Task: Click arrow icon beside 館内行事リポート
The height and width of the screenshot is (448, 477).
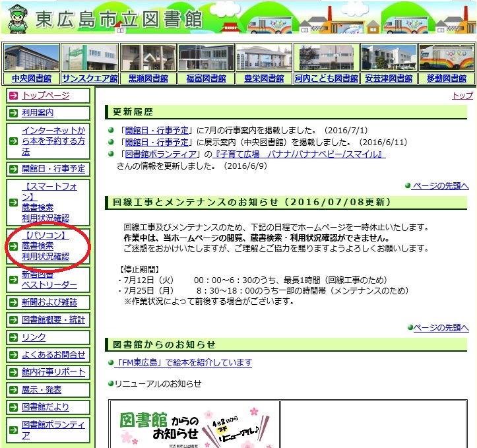Action: tap(13, 372)
